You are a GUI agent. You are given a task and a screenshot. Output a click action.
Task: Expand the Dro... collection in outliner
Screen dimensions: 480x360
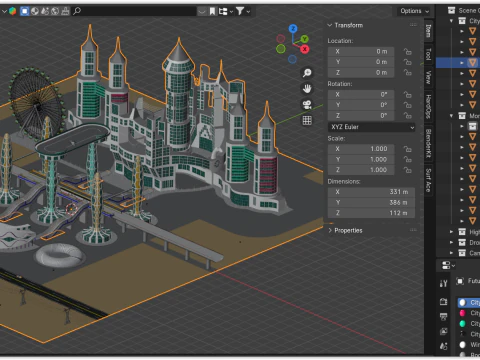pos(451,242)
